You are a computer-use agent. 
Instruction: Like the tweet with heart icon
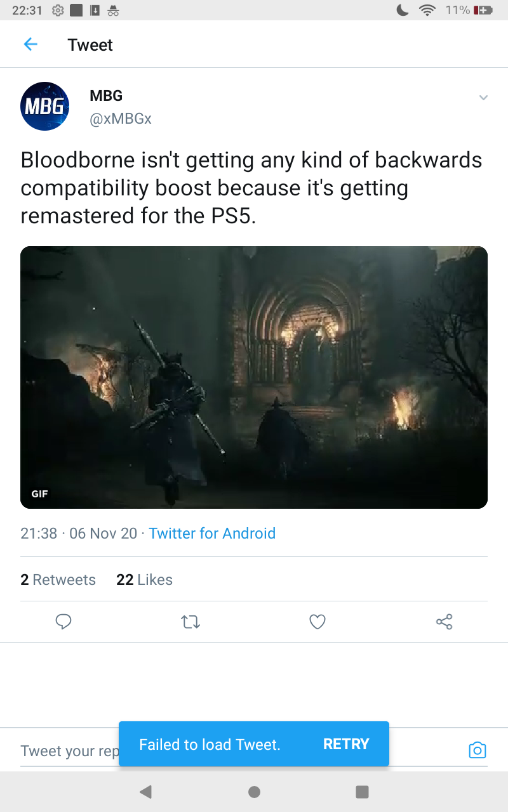click(317, 622)
